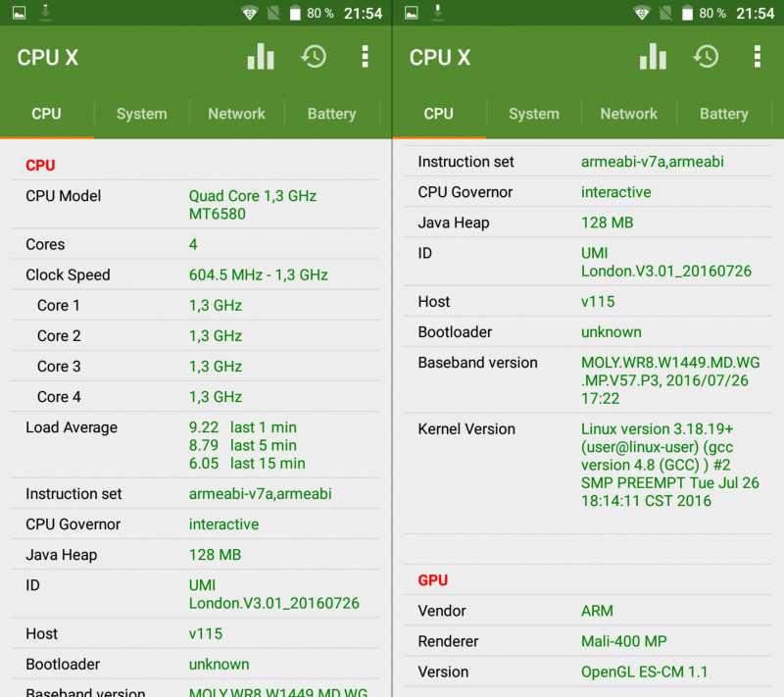
Task: Tap the Core 1 row label
Action: 59,306
